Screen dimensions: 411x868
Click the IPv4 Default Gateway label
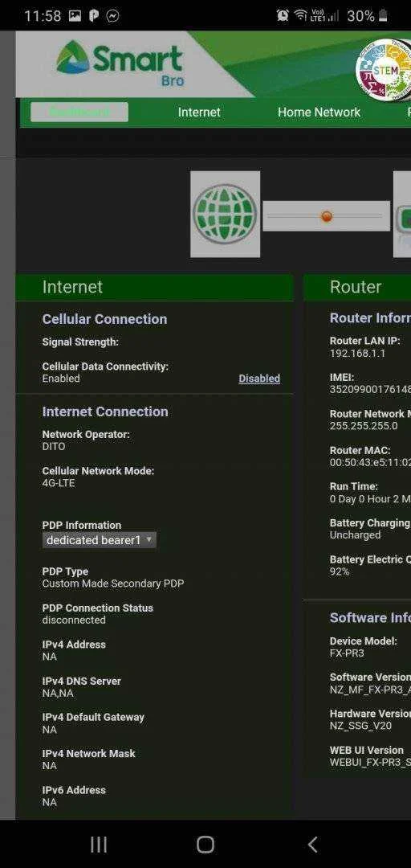click(93, 717)
